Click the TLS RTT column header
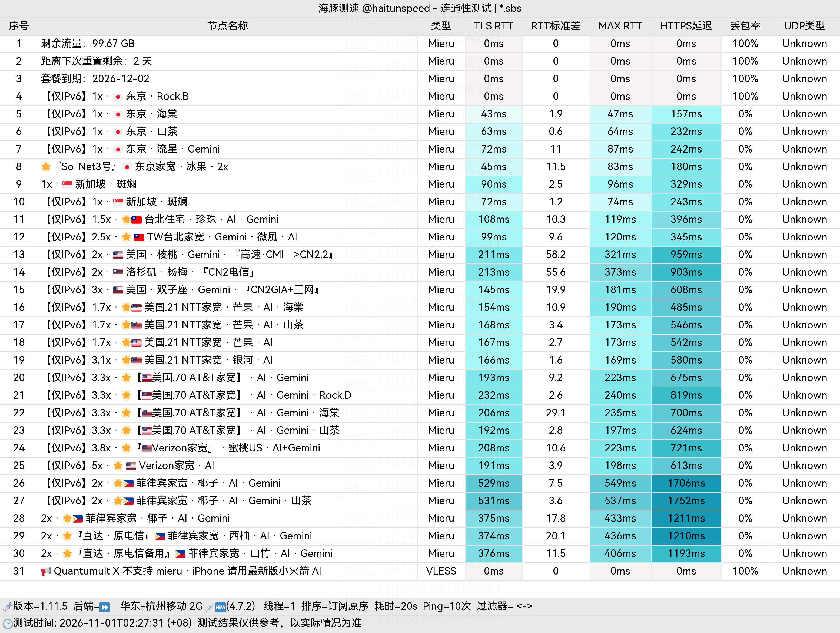Screen dimensions: 840x633 tap(493, 26)
